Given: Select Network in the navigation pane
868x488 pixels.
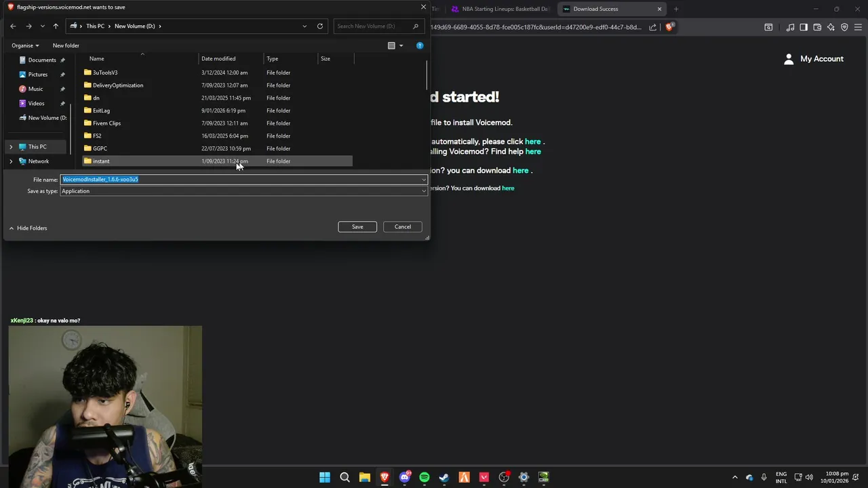Looking at the screenshot, I should pyautogui.click(x=38, y=161).
